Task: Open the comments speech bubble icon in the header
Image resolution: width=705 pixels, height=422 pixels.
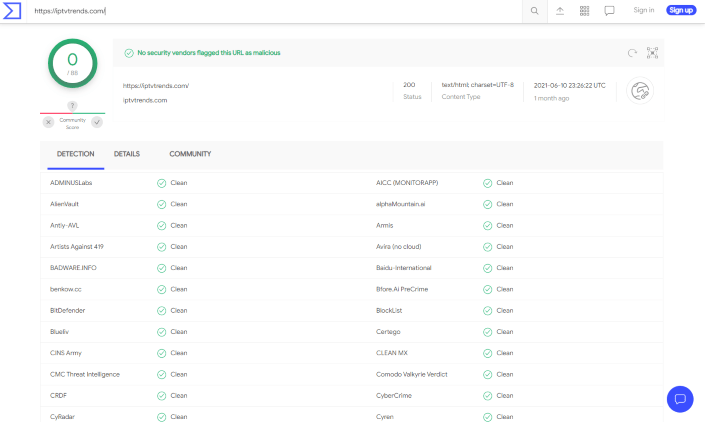Action: tap(609, 11)
